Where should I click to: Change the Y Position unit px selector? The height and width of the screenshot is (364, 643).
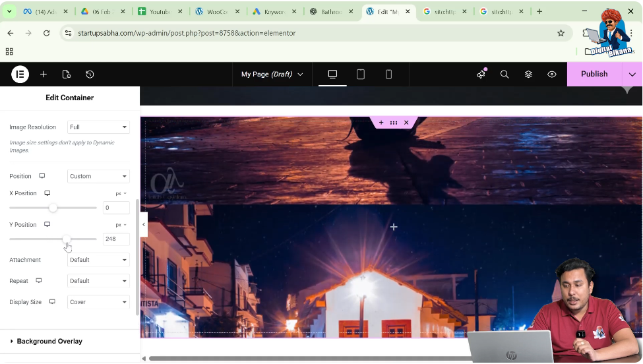point(121,225)
